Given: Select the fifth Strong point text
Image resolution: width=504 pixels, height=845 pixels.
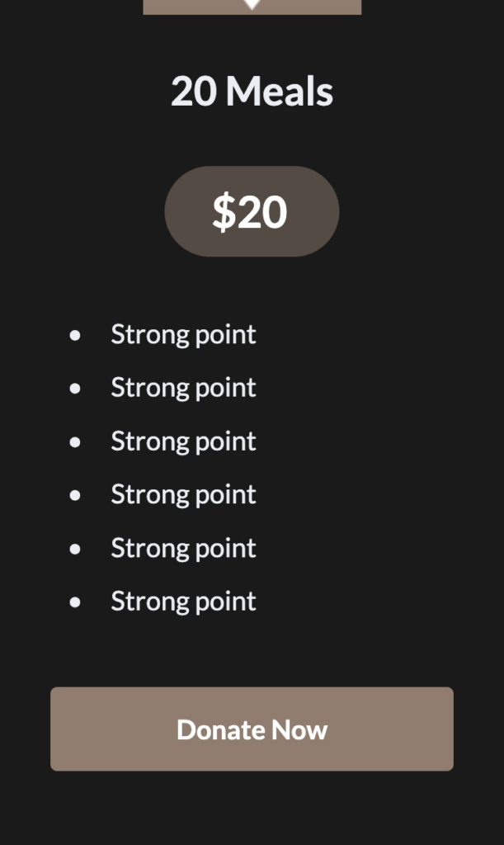Looking at the screenshot, I should point(183,548).
